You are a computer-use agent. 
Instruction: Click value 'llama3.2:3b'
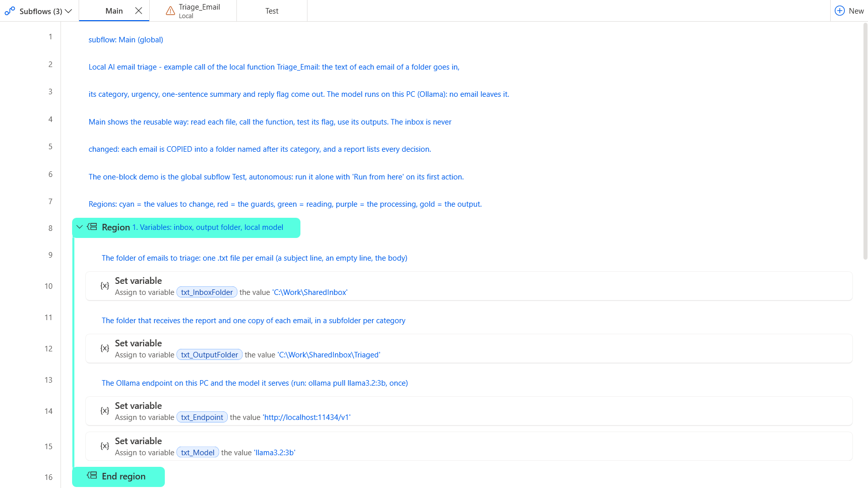tap(275, 453)
